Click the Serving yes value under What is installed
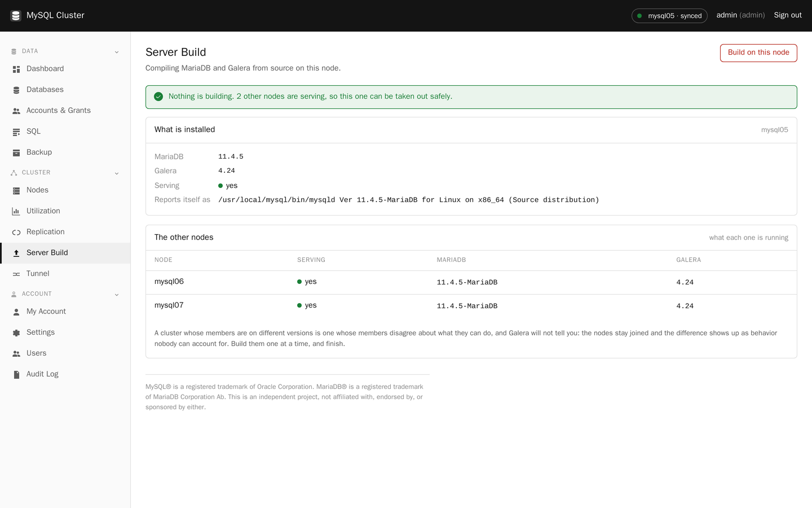Screen dimensions: 812x508 [228, 186]
